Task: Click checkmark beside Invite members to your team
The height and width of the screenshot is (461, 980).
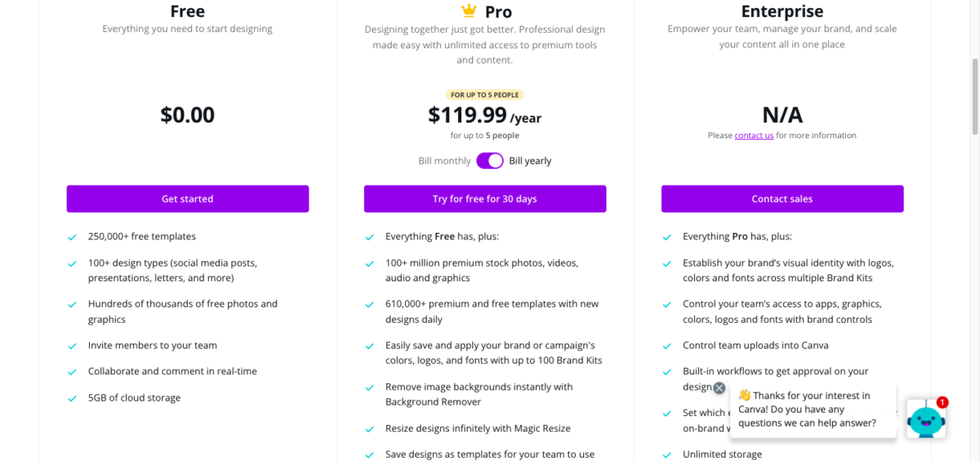Action: 73,346
